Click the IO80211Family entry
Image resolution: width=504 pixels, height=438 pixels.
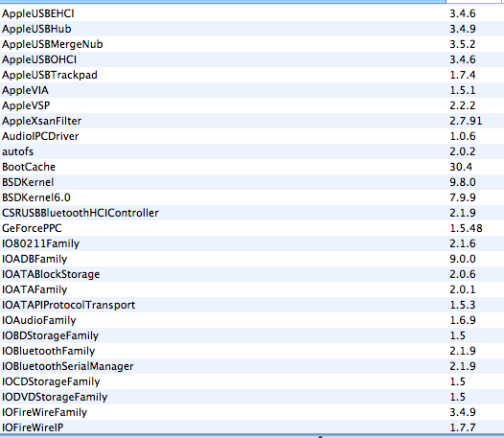[252, 243]
